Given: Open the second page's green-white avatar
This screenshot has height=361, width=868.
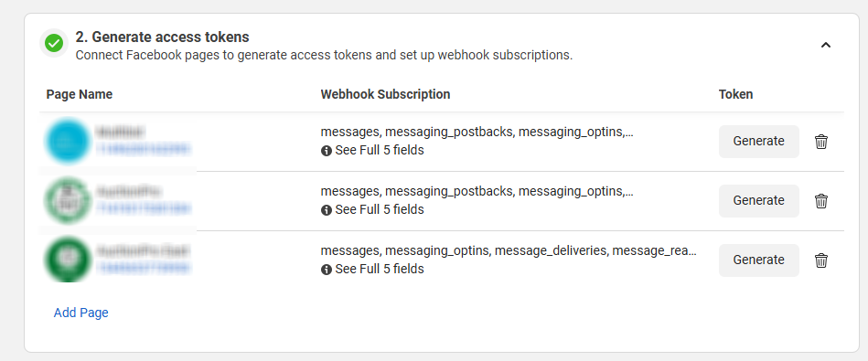Looking at the screenshot, I should (67, 200).
